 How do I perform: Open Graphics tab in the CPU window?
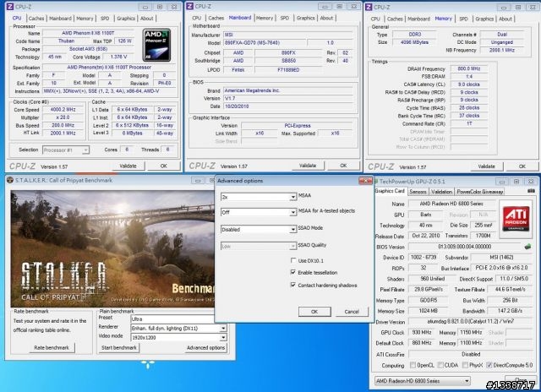[x=126, y=19]
